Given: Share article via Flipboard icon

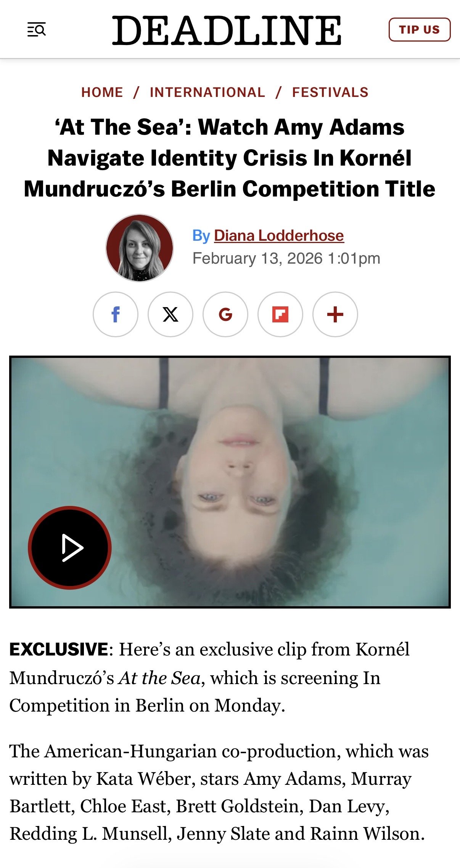Looking at the screenshot, I should click(280, 314).
